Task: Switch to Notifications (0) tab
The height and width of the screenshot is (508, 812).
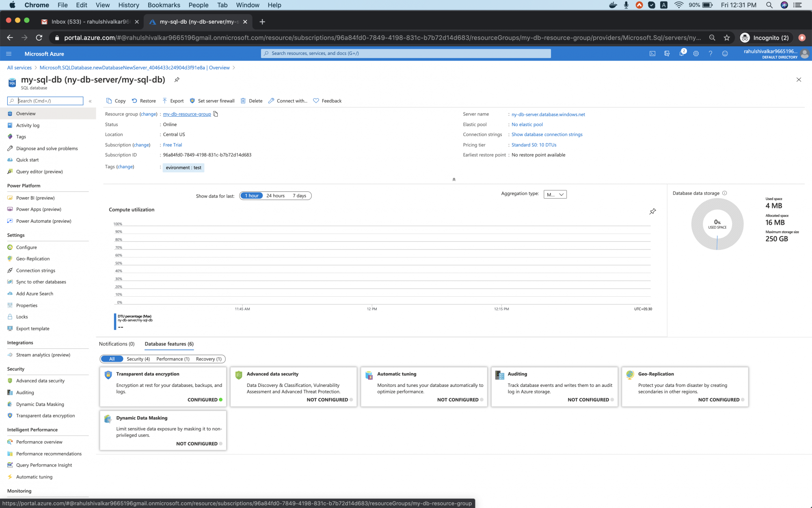Action: [117, 344]
